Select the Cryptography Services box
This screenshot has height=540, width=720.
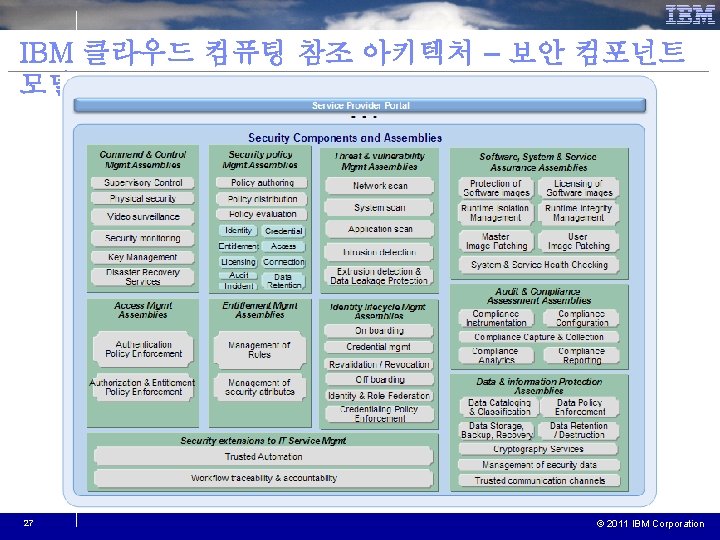pyautogui.click(x=539, y=449)
